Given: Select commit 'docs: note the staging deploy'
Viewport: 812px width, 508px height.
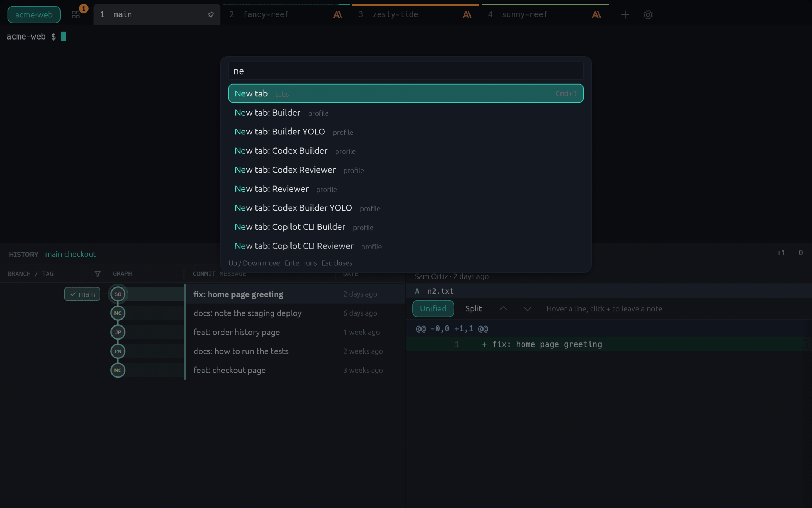Looking at the screenshot, I should (247, 313).
